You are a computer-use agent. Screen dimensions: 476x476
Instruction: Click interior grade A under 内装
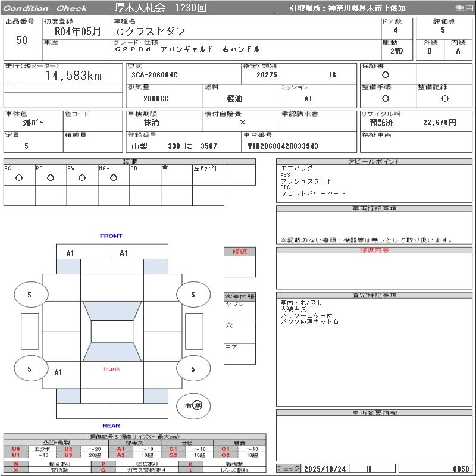[458, 51]
